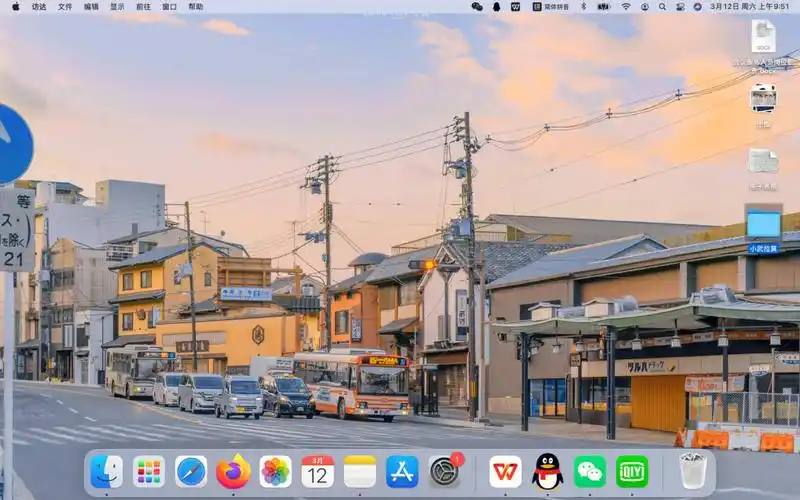Screen dimensions: 800x500
Task: Open Safari browser in dock
Action: (x=191, y=471)
